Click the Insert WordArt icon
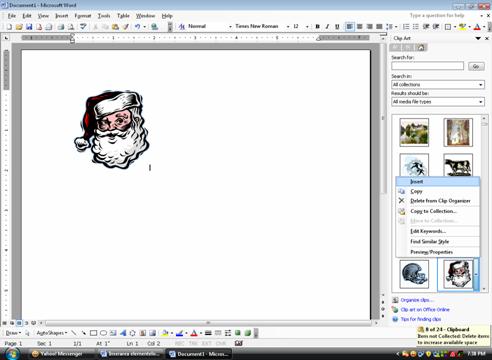Image resolution: width=492 pixels, height=360 pixels. tap(123, 333)
